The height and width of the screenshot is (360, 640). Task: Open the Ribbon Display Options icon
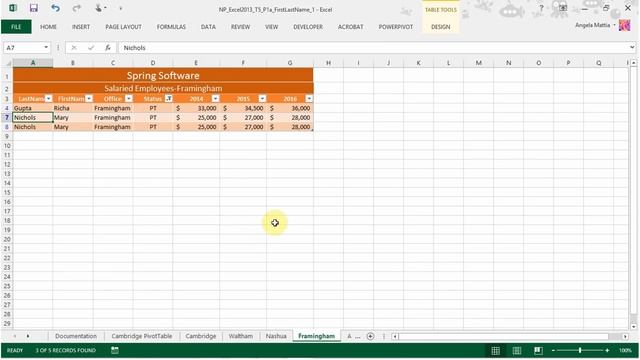point(563,8)
